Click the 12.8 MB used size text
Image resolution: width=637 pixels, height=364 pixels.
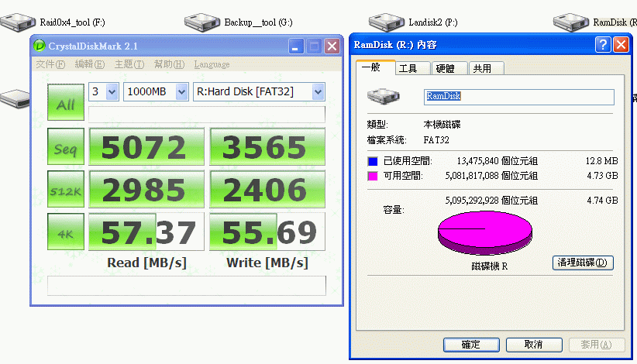click(x=601, y=161)
